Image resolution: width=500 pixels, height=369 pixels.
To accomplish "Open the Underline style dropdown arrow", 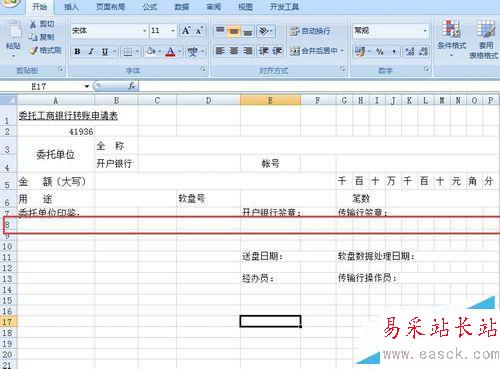I will 114,51.
